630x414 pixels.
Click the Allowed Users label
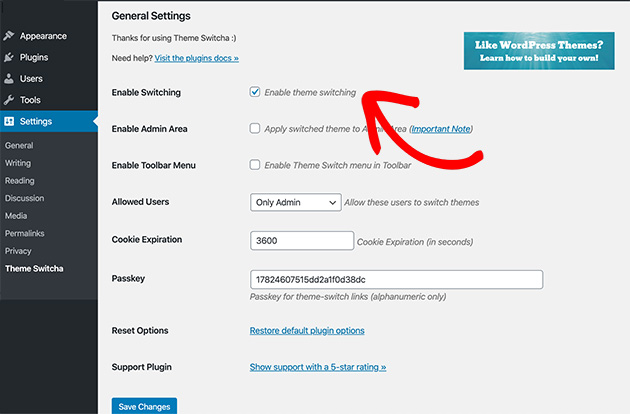point(140,202)
